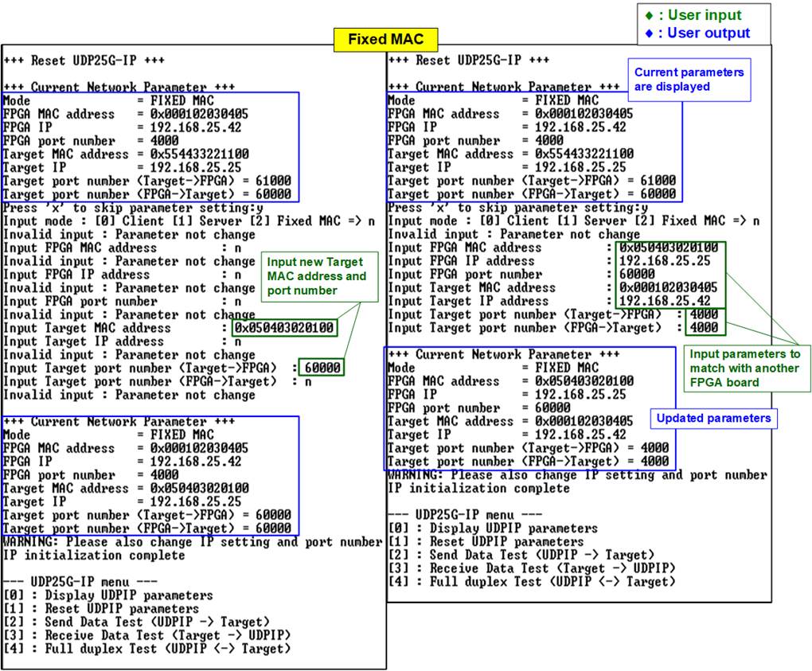Click entered 4000 for Input Target port (FPGA->Target)
This screenshot has width=812, height=671.
[705, 328]
